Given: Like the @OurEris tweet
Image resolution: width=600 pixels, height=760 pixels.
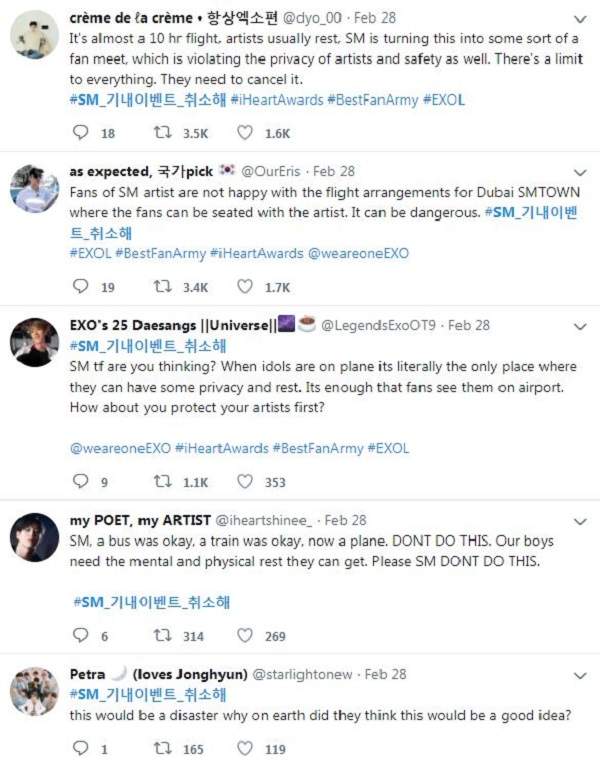Looking at the screenshot, I should (x=245, y=287).
